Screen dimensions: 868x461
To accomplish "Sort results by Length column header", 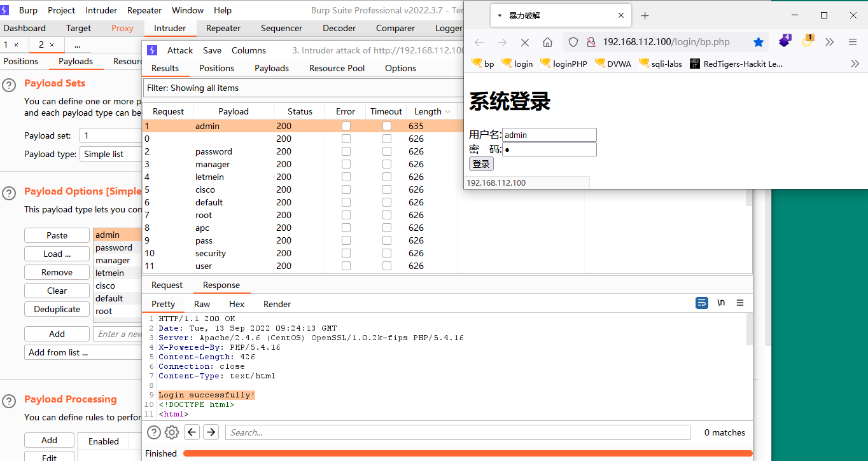I will (428, 111).
